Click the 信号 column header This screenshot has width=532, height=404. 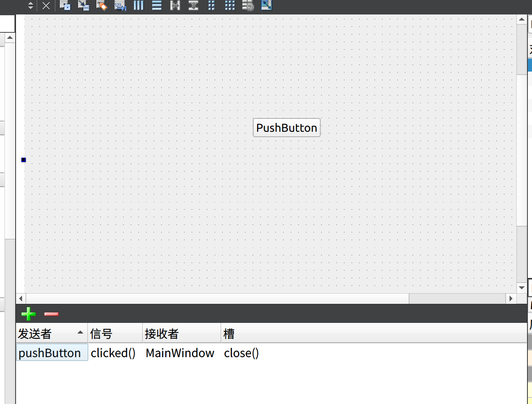[115, 334]
